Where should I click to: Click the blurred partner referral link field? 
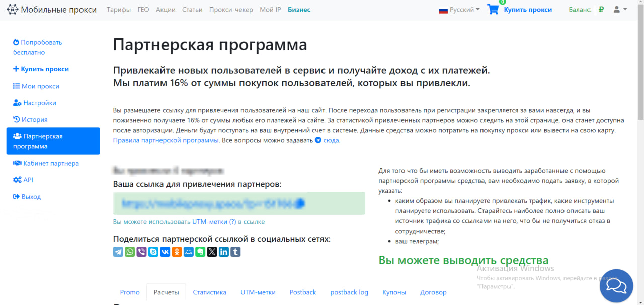pyautogui.click(x=239, y=203)
